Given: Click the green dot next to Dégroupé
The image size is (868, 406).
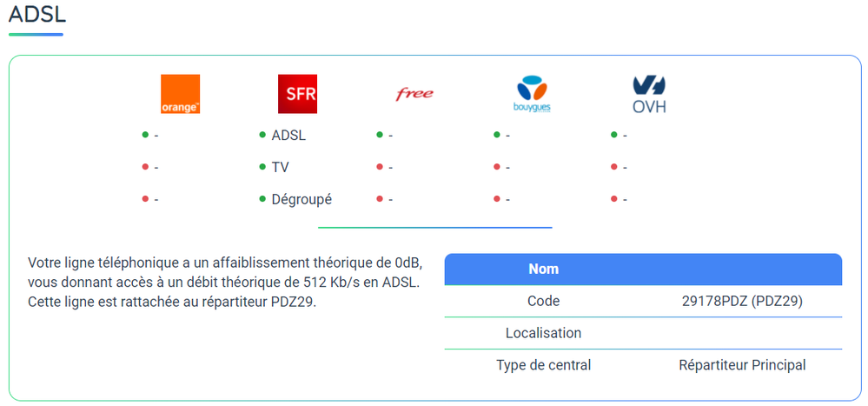Looking at the screenshot, I should coord(262,199).
